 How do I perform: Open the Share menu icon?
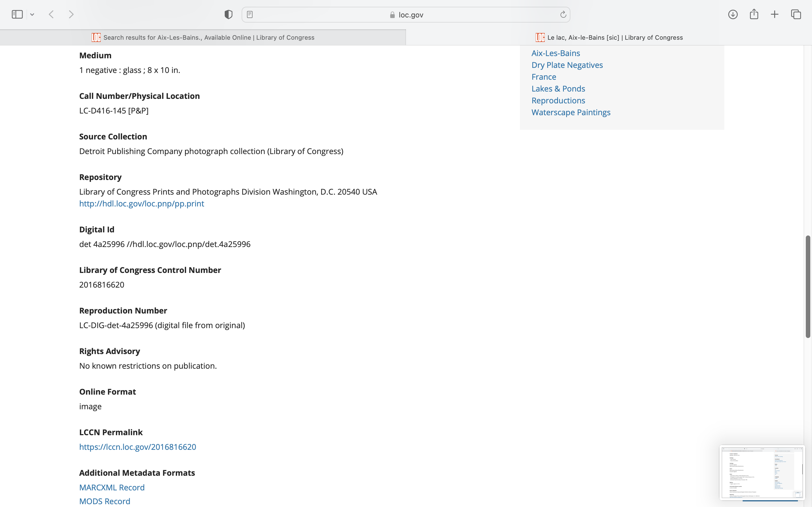[x=754, y=14]
